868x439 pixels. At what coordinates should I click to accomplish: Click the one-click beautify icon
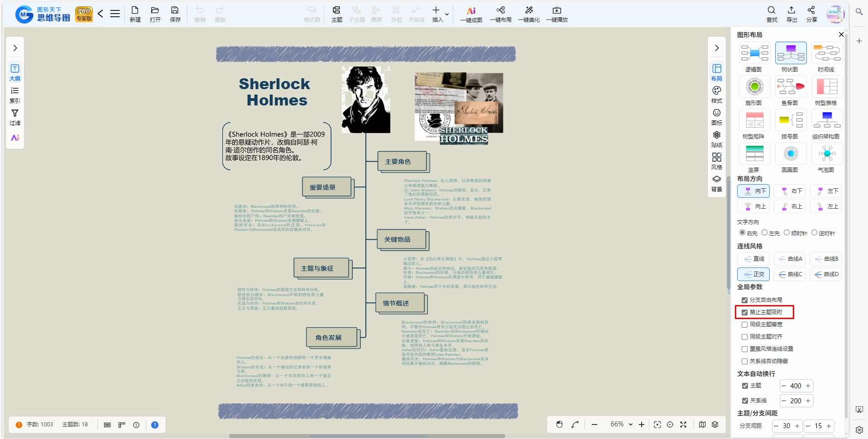pos(529,10)
